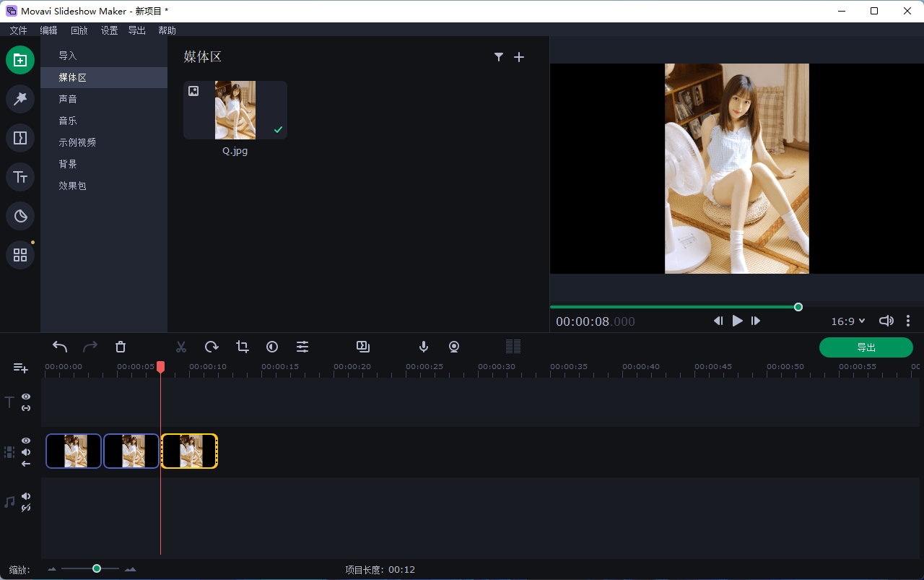Click the 00:00:20 ruler time label
The width and height of the screenshot is (924, 580).
pos(352,367)
